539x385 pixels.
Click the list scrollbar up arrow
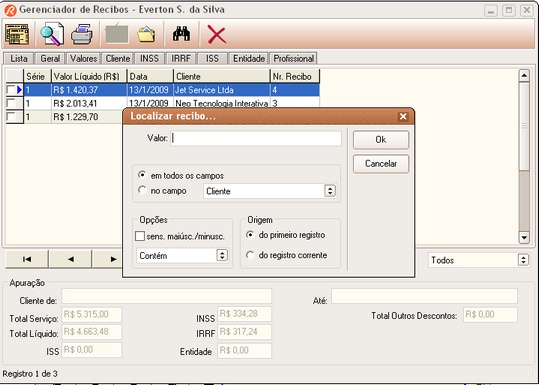click(x=524, y=76)
